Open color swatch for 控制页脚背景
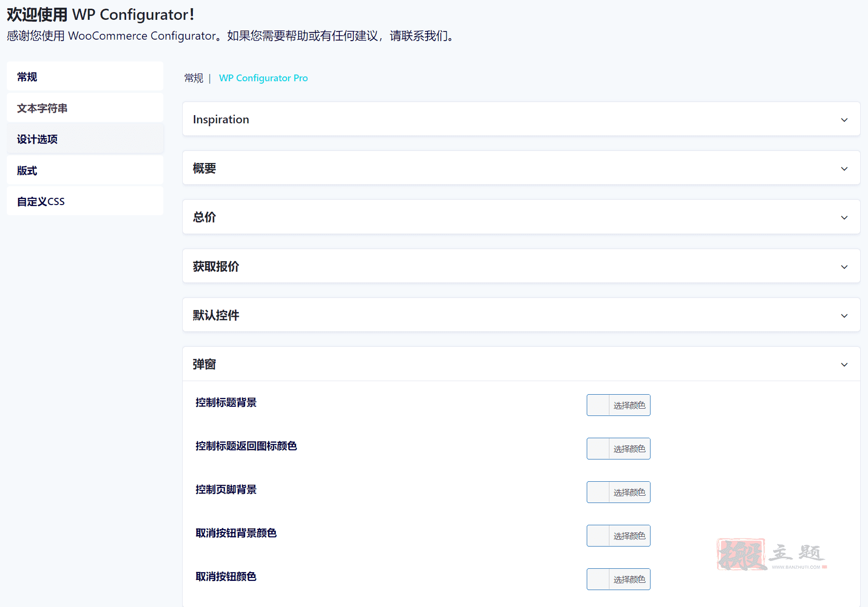The image size is (868, 607). (598, 492)
